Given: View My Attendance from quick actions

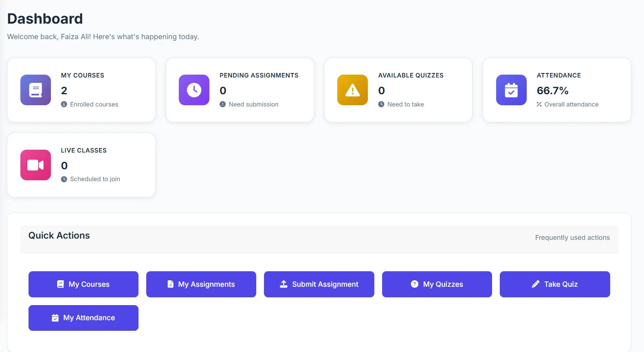Looking at the screenshot, I should [84, 318].
